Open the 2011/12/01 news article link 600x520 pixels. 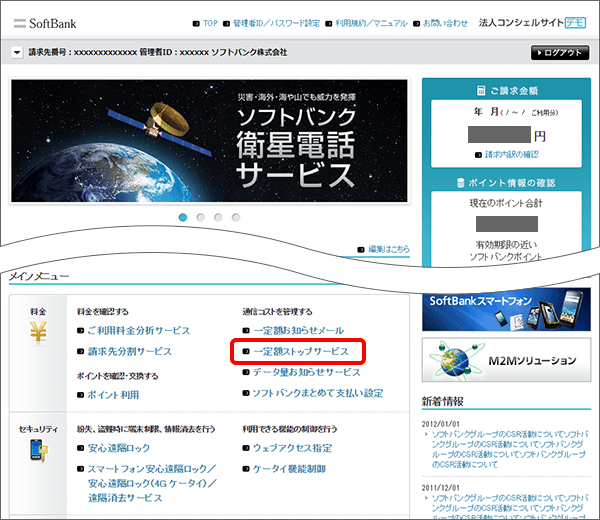(x=510, y=507)
